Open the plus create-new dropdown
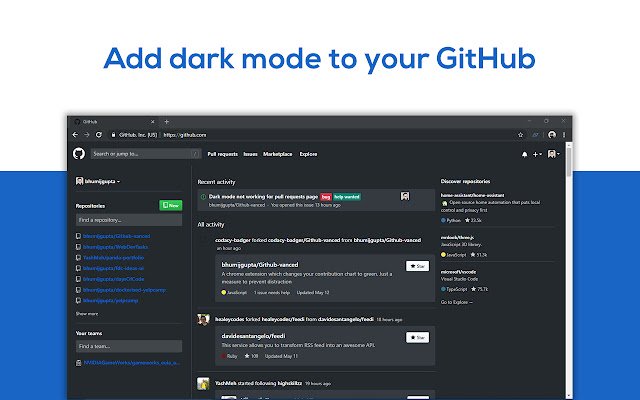Screen dimensions: 640x400 (537, 154)
